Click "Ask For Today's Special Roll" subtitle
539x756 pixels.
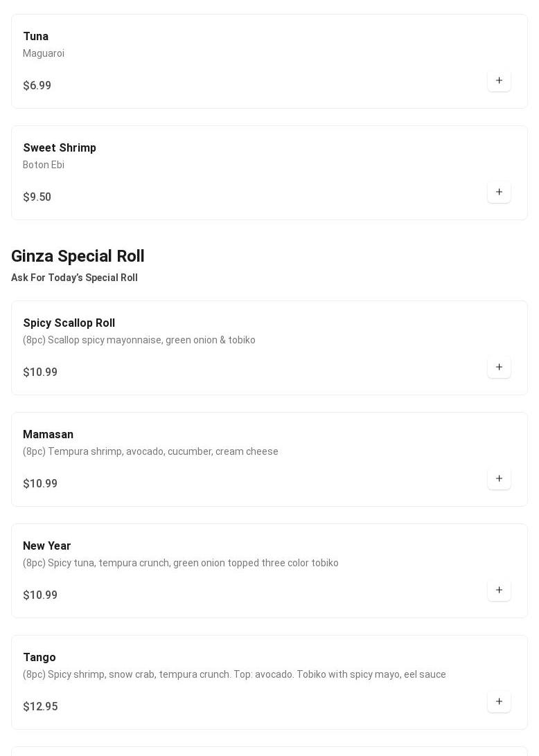(74, 278)
